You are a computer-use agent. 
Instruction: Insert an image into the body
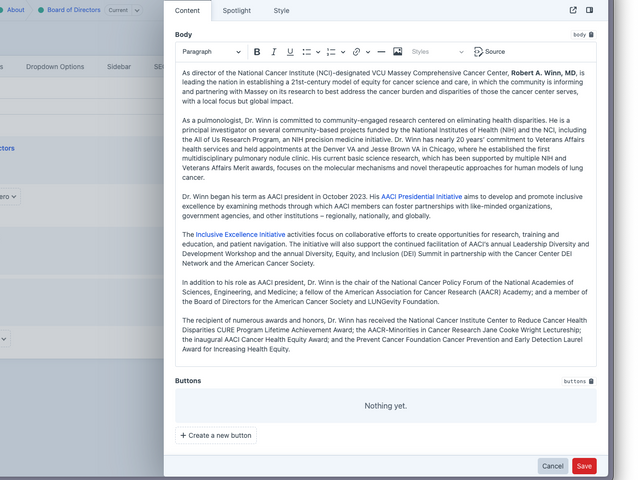[x=398, y=52]
